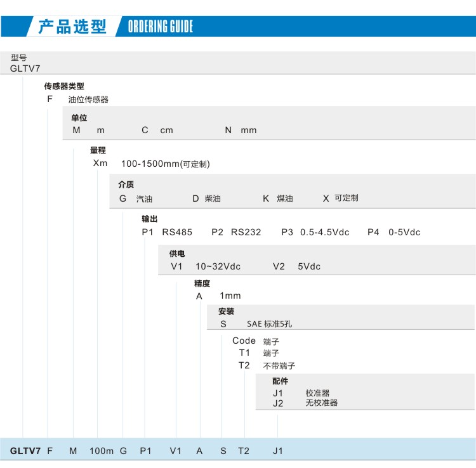476x468 pixels.
Task: Click the T1 terminal code
Action: coord(244,353)
